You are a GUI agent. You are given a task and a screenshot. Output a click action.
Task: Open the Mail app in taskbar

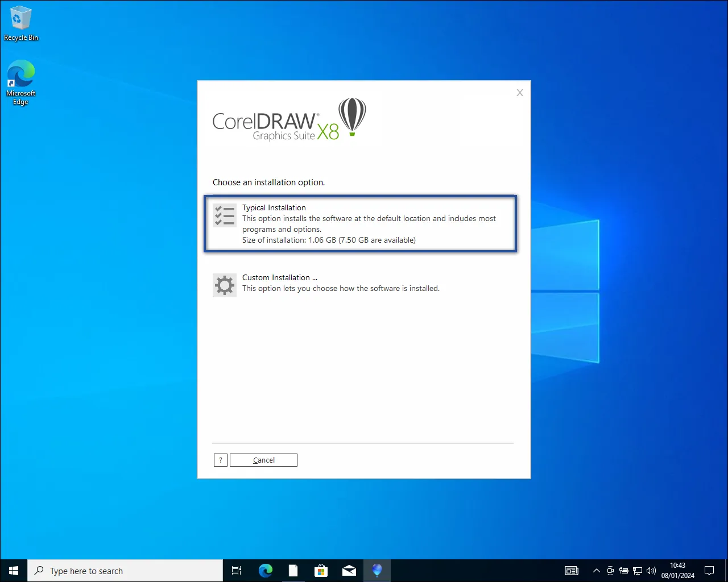[349, 571]
